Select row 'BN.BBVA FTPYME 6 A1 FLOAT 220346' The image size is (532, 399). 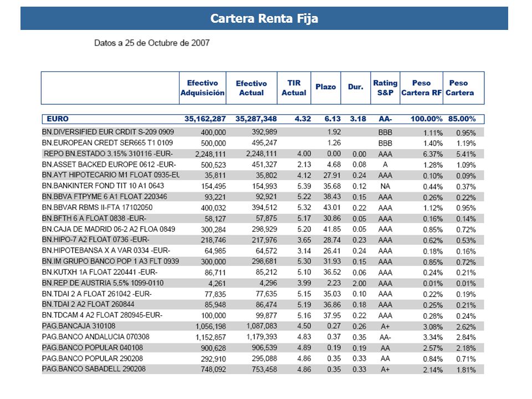(263, 197)
